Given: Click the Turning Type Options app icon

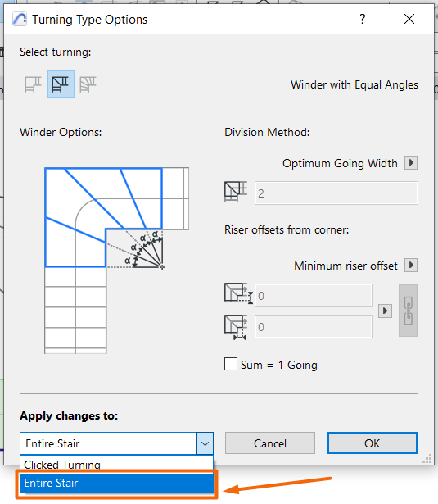Looking at the screenshot, I should click(20, 20).
